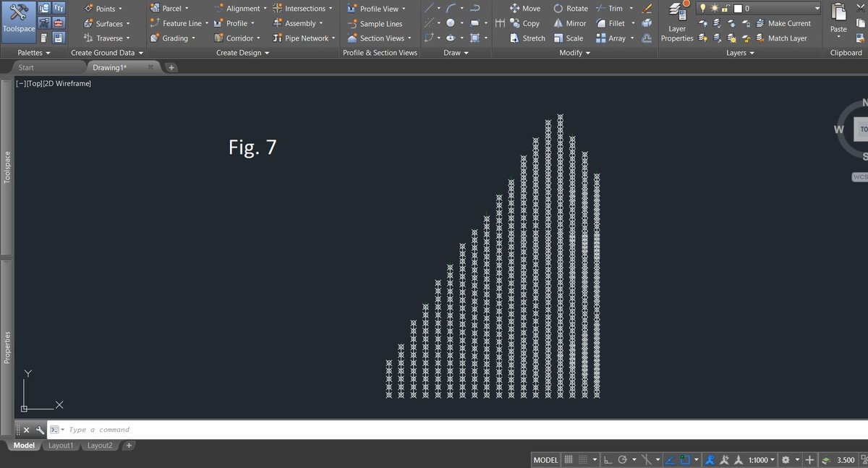Click the Rotate tool

tap(570, 9)
